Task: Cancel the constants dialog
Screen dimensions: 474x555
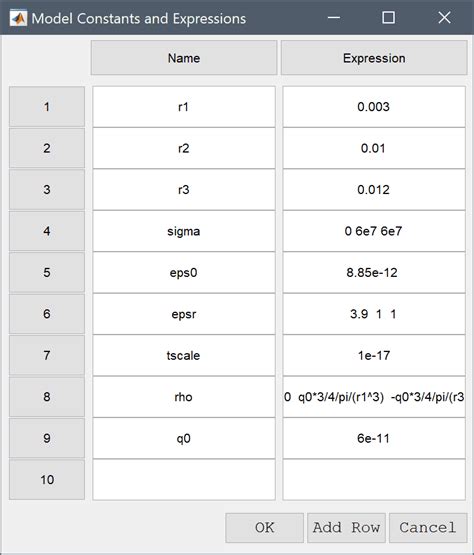Action: point(428,528)
